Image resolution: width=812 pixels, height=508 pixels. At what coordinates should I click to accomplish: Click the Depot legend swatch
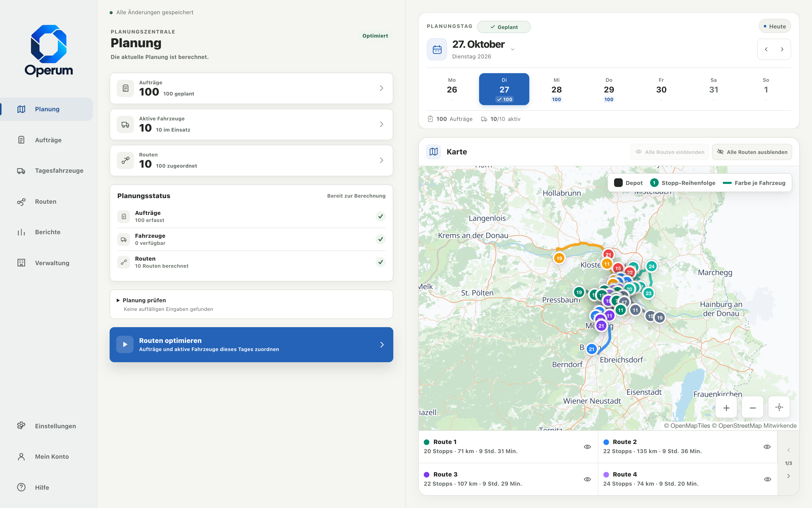pyautogui.click(x=618, y=183)
